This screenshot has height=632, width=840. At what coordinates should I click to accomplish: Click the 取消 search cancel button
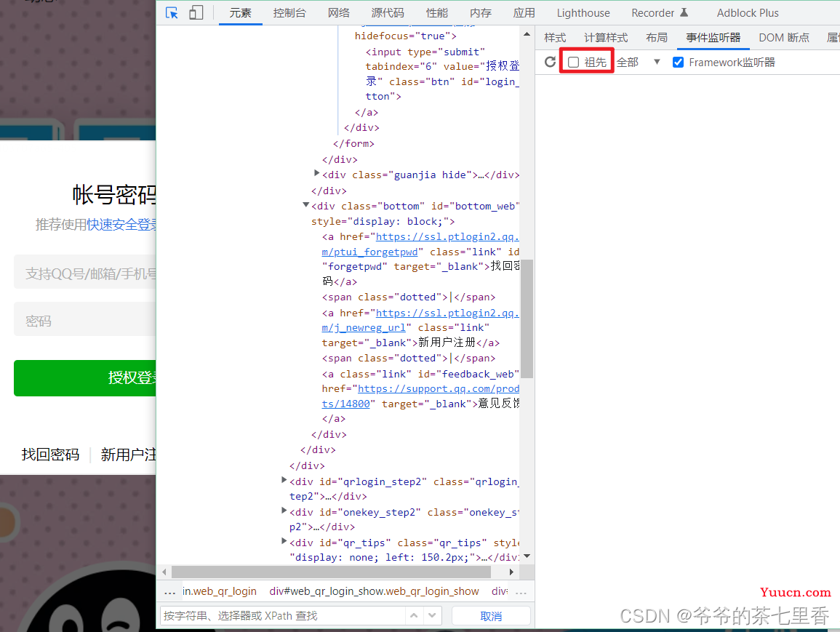[491, 616]
